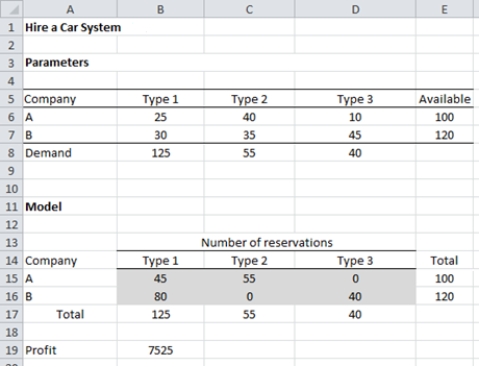The height and width of the screenshot is (367, 479).
Task: Select row 11 header
Action: pos(11,207)
